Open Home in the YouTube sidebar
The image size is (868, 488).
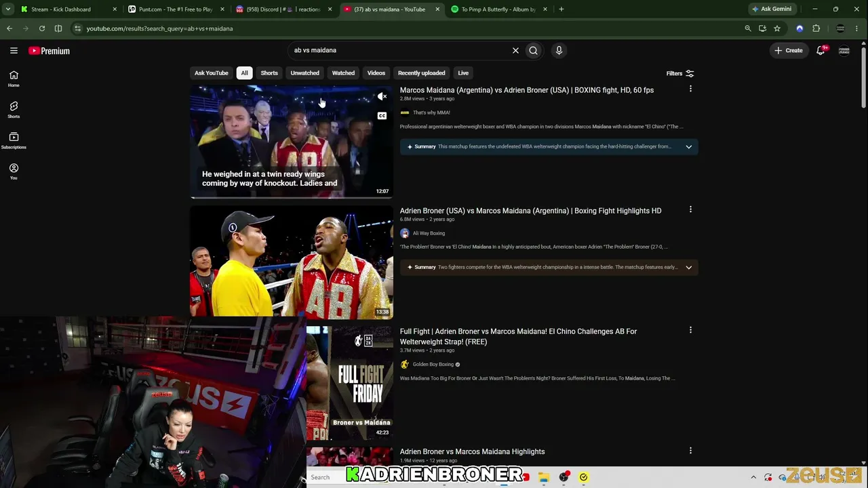pyautogui.click(x=14, y=79)
